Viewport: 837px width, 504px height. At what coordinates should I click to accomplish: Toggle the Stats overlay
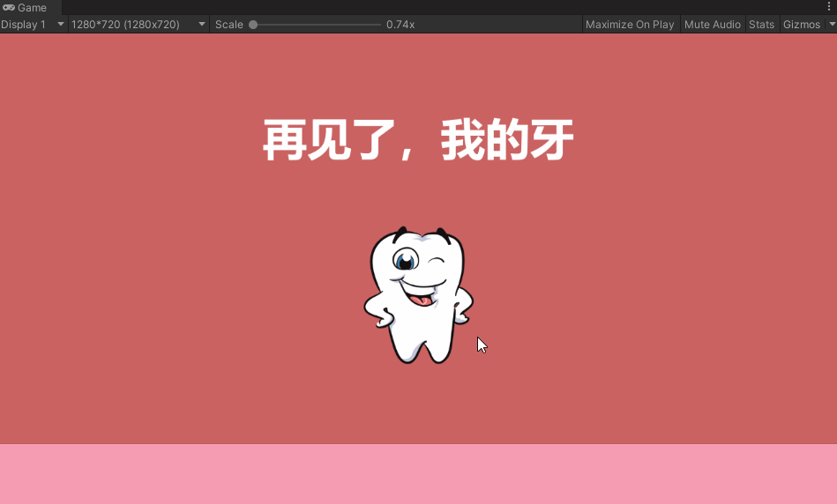click(x=761, y=25)
